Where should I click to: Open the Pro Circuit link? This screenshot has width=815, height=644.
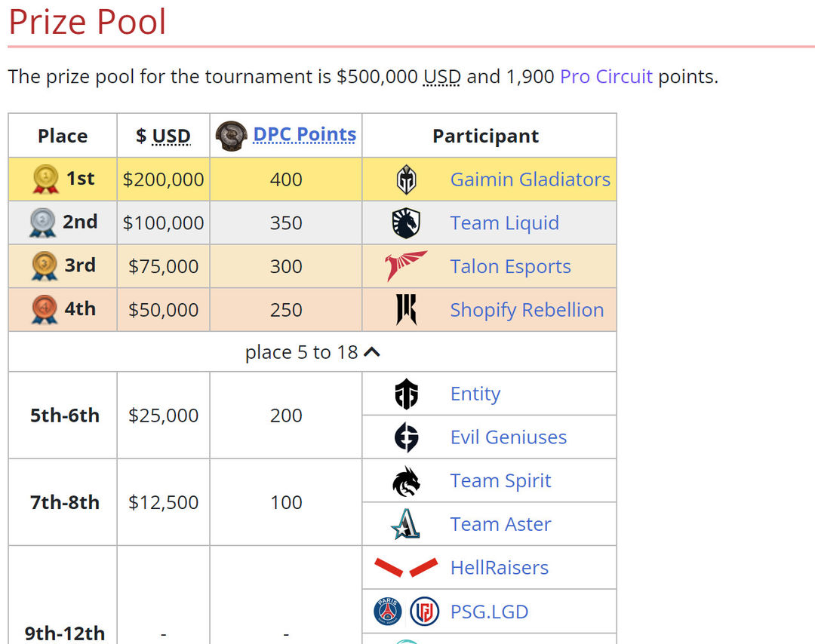pos(606,77)
